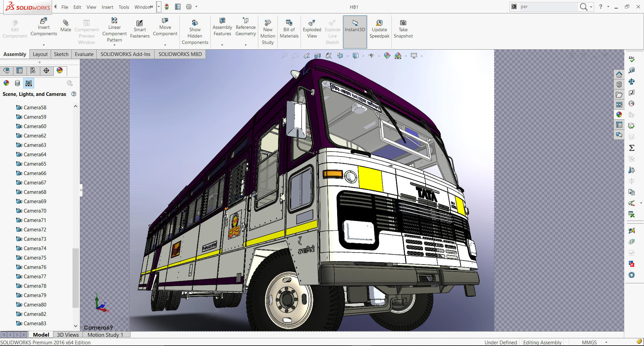
Task: Expand Assembly Features dropdown arrow
Action: tap(222, 45)
